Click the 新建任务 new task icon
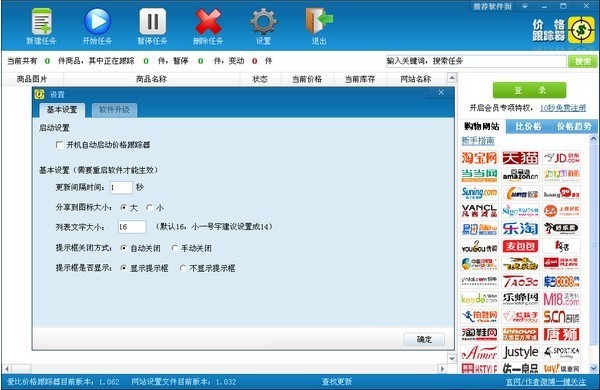This screenshot has height=390, width=600. tap(41, 22)
